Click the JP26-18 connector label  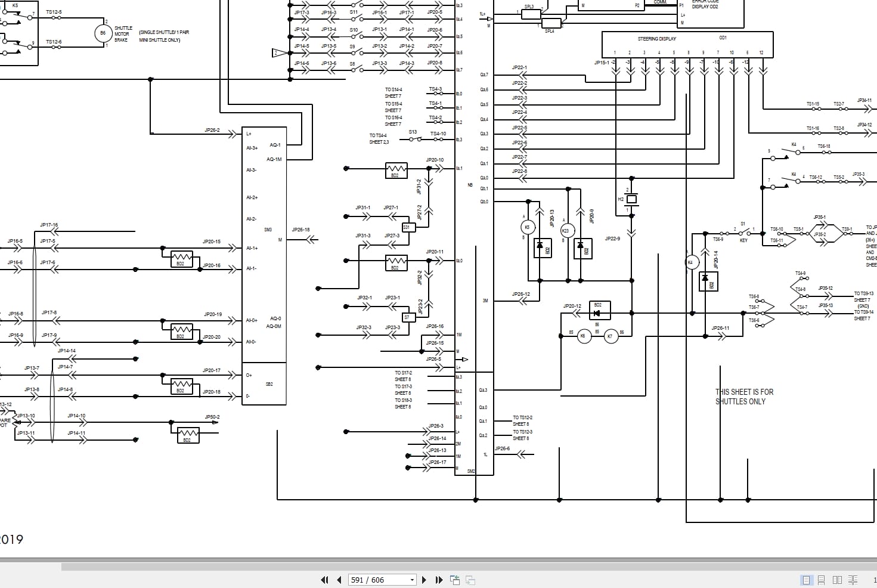coord(300,230)
